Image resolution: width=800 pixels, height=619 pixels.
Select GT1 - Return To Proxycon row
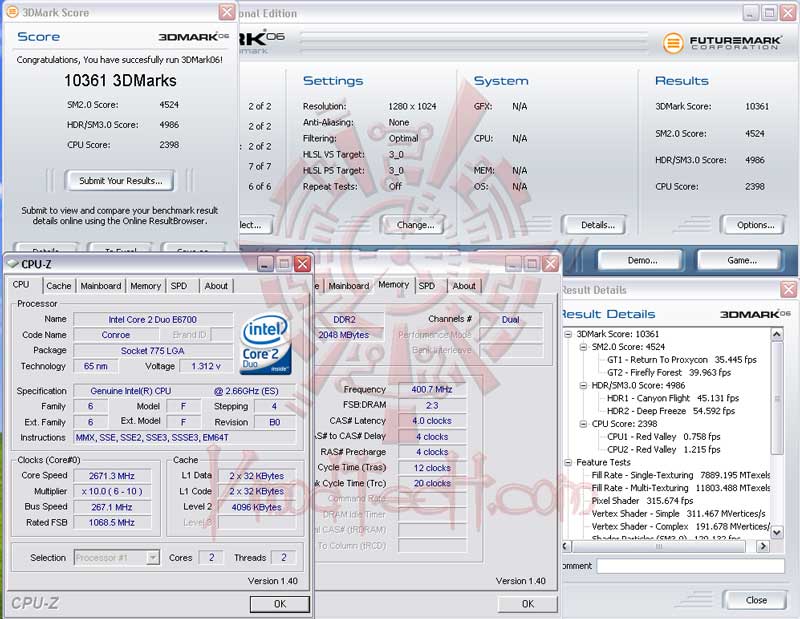682,360
